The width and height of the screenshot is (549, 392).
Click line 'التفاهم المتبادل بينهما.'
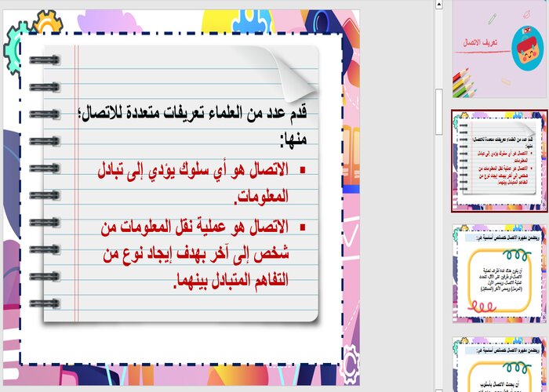pos(231,281)
